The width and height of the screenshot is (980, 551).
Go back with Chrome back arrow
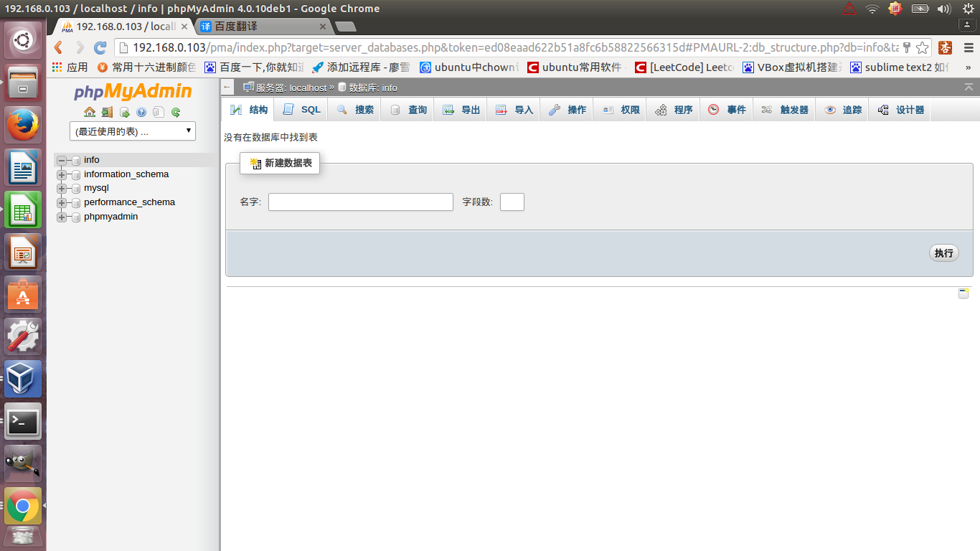59,47
